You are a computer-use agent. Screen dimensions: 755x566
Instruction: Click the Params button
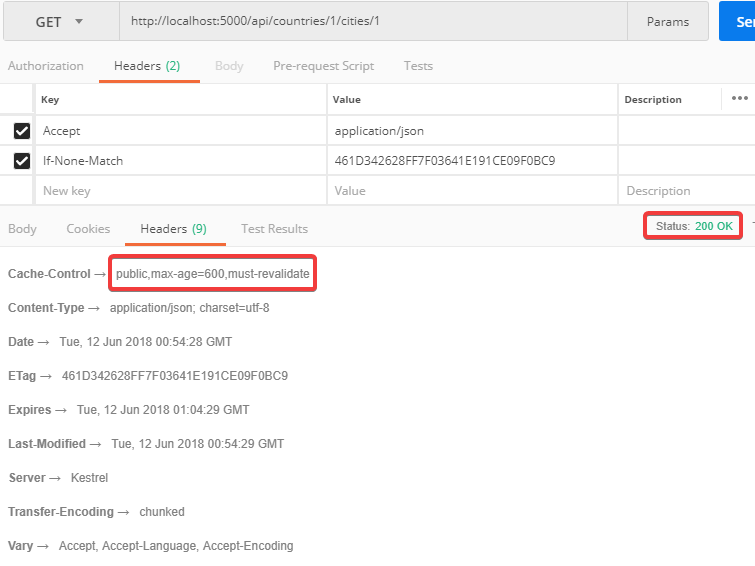point(667,22)
